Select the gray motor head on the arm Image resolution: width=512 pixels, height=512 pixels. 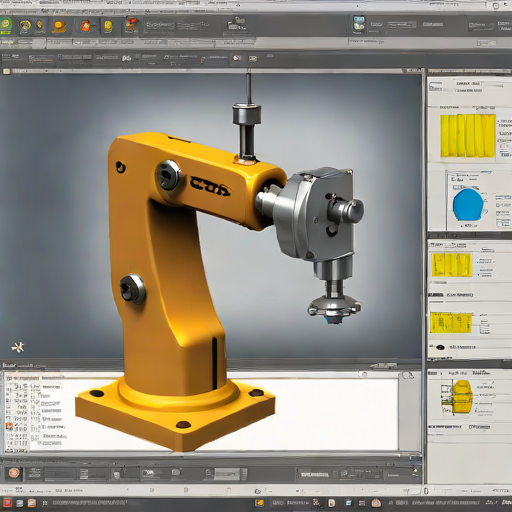tap(317, 213)
